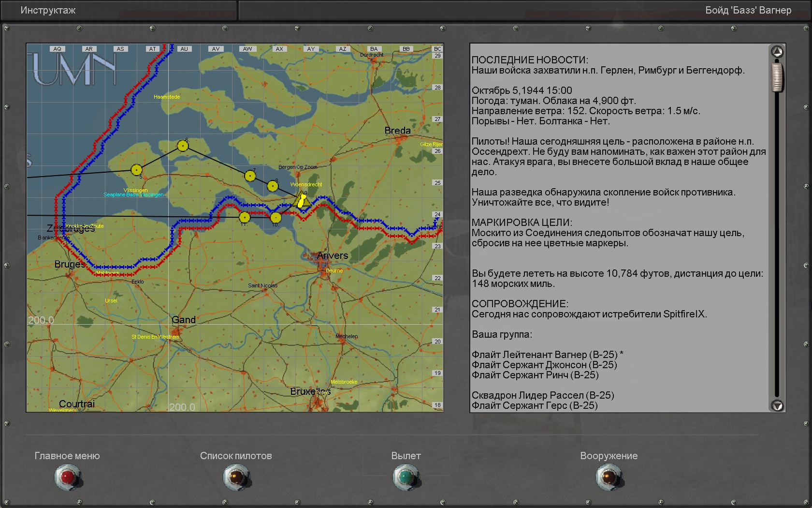The image size is (812, 508).
Task: Click the Courtrai city label
Action: pyautogui.click(x=77, y=403)
